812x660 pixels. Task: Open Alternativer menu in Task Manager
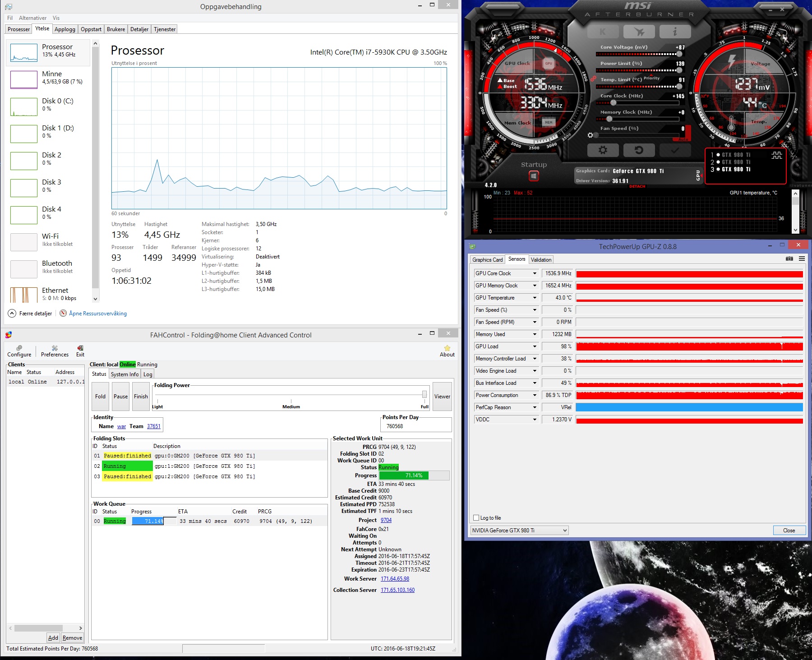[x=32, y=18]
